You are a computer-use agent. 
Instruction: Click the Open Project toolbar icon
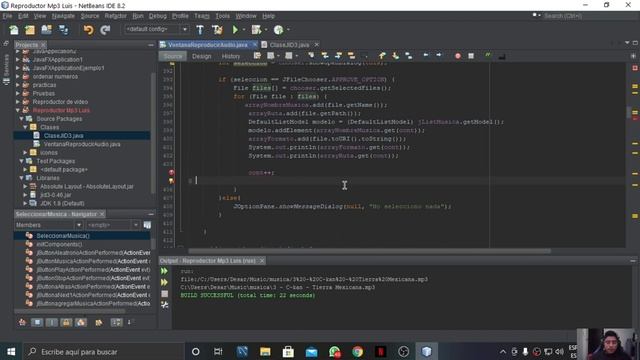(47, 30)
